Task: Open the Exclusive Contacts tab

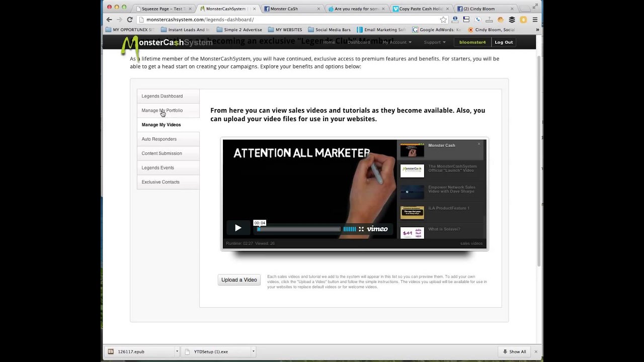Action: point(168,182)
